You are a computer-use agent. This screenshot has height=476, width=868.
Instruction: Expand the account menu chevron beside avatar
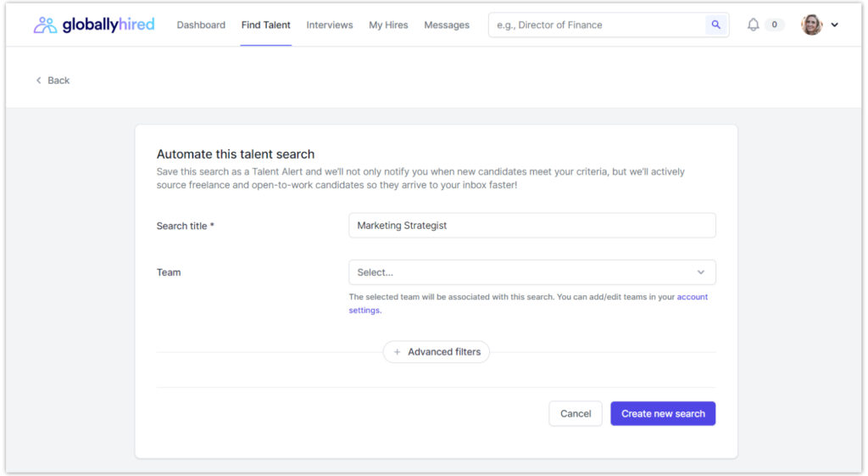tap(834, 25)
